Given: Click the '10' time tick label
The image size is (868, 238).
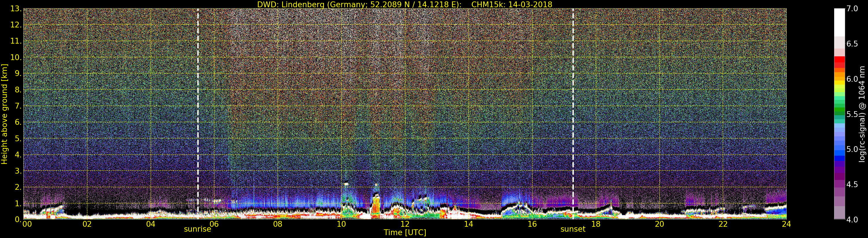Looking at the screenshot, I should coord(341,224).
